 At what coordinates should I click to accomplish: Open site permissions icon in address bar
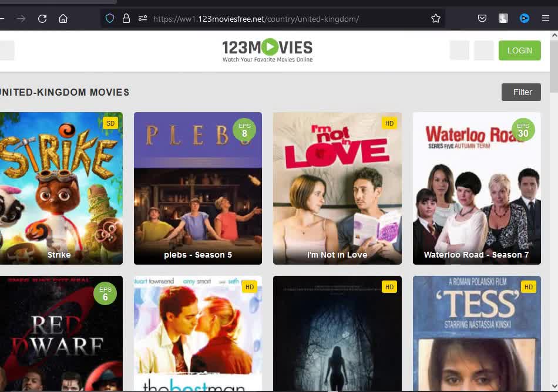coord(143,18)
